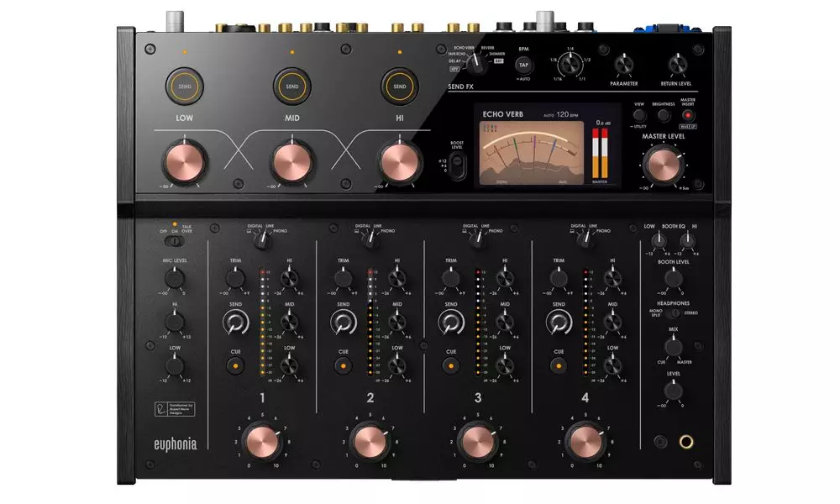The height and width of the screenshot is (504, 840).
Task: Tap the LOW band SEND button
Action: coord(184,87)
